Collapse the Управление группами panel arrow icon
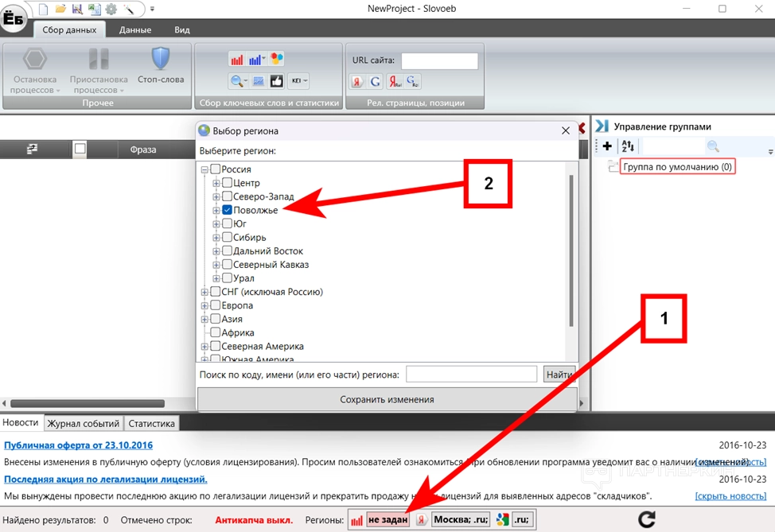Image resolution: width=775 pixels, height=532 pixels. click(x=602, y=126)
